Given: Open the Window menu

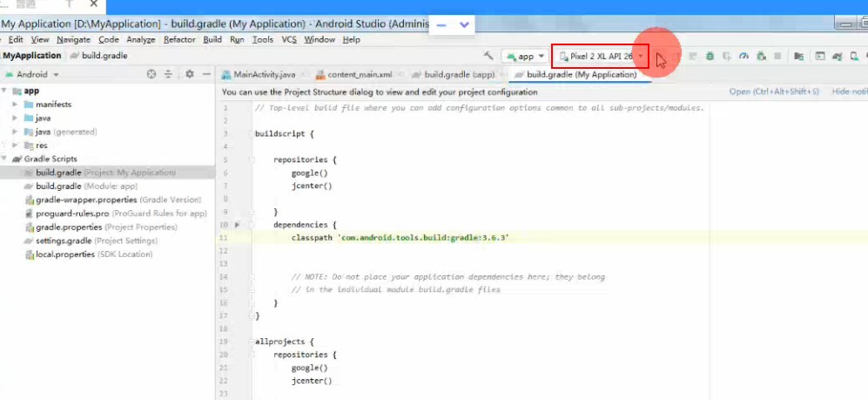Looking at the screenshot, I should pyautogui.click(x=320, y=40).
